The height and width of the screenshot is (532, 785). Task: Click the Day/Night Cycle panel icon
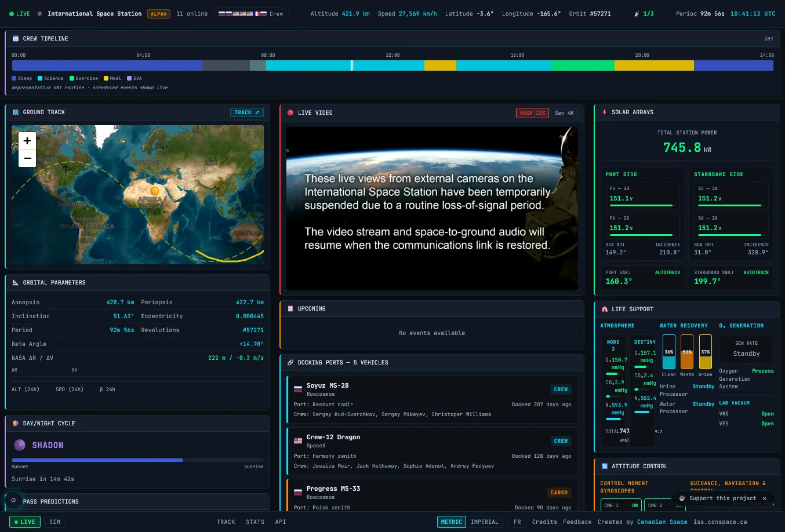[x=16, y=423]
